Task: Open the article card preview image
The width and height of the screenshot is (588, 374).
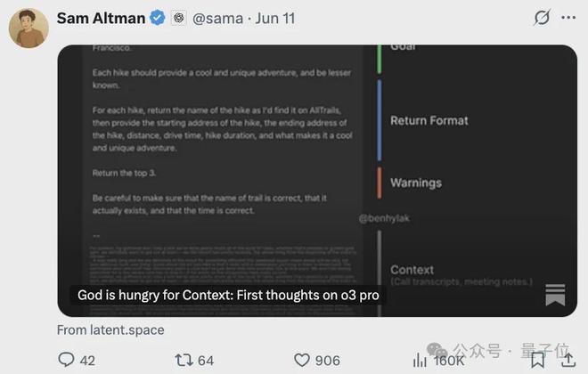Action: (317, 160)
